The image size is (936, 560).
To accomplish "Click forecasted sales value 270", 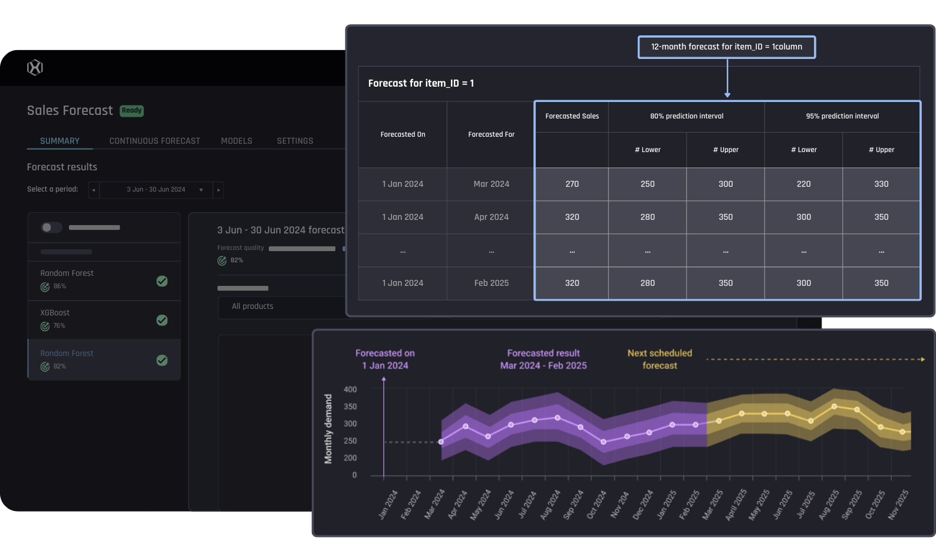I will click(x=572, y=184).
